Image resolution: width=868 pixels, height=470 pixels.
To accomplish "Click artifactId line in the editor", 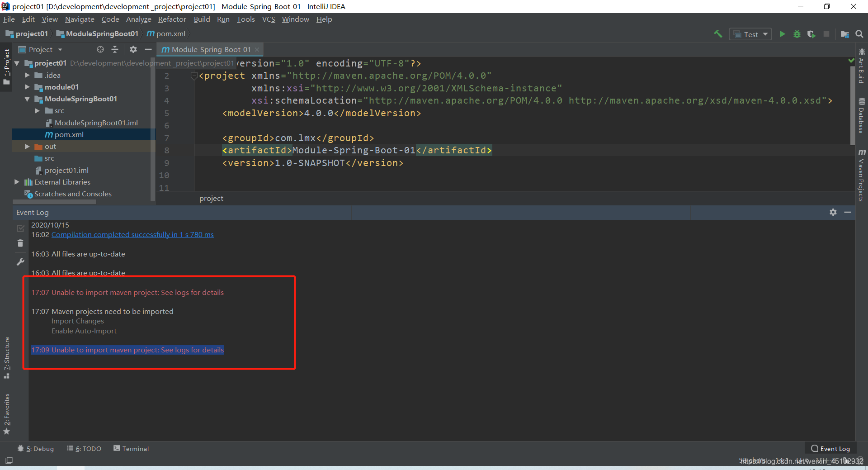I will (x=357, y=150).
